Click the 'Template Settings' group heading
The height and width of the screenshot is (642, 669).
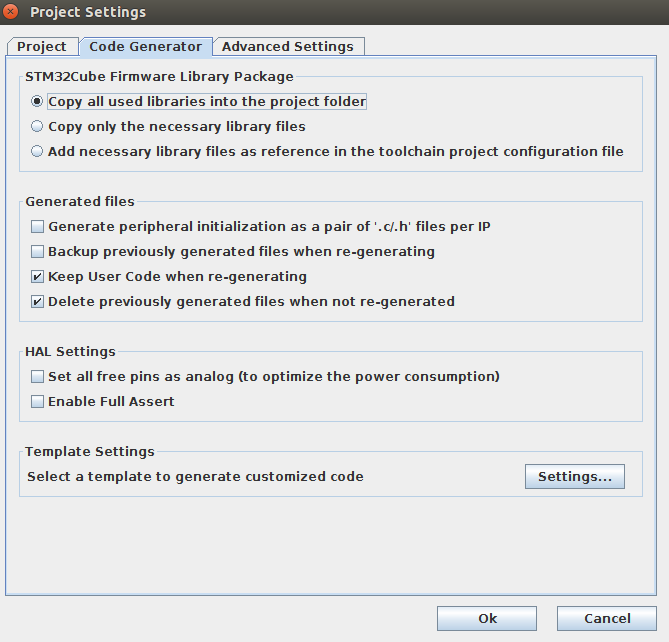coord(90,452)
